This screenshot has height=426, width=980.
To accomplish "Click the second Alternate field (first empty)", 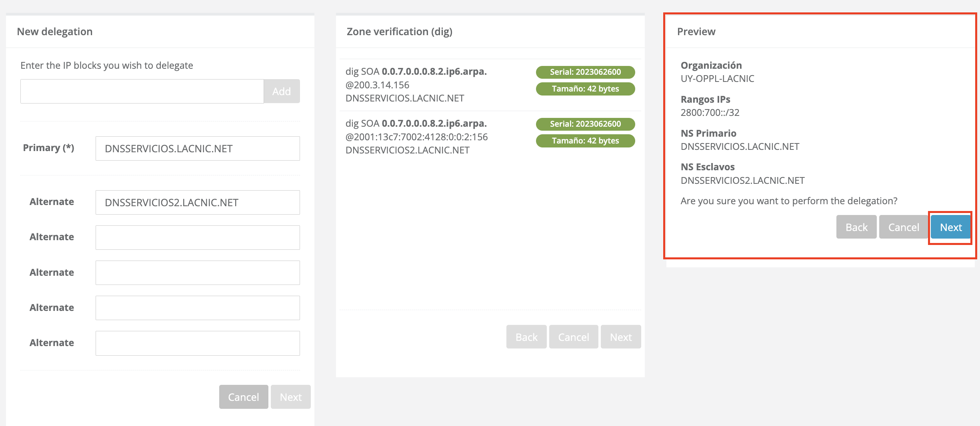I will 198,238.
